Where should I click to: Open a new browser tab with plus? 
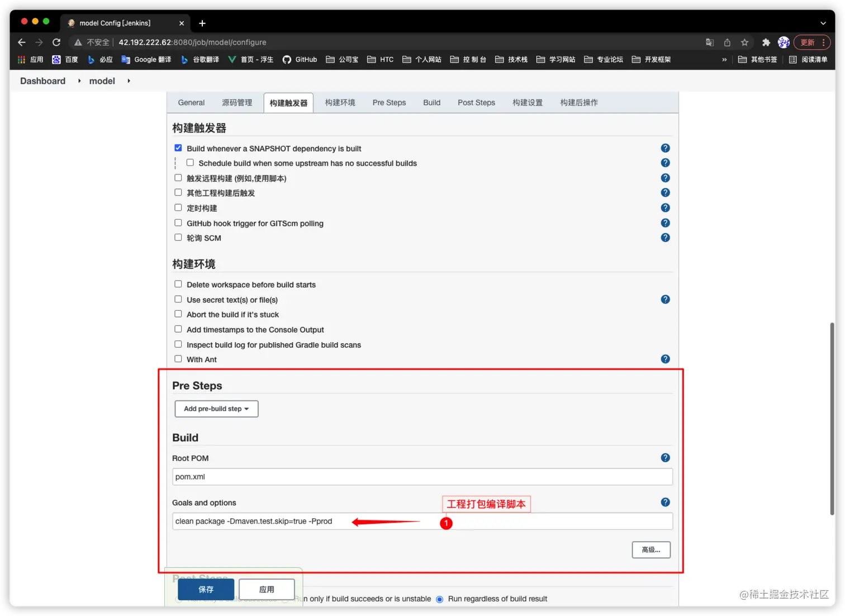pyautogui.click(x=202, y=23)
